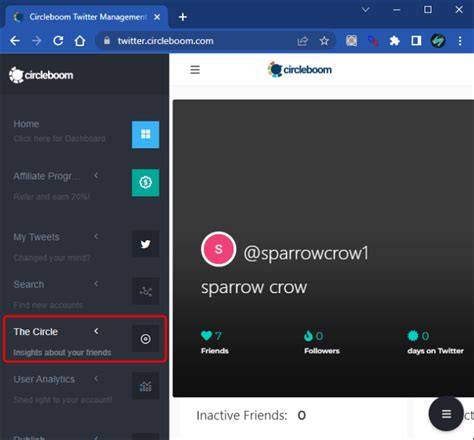Select the Home menu item
Image resolution: width=474 pixels, height=440 pixels.
tap(26, 124)
